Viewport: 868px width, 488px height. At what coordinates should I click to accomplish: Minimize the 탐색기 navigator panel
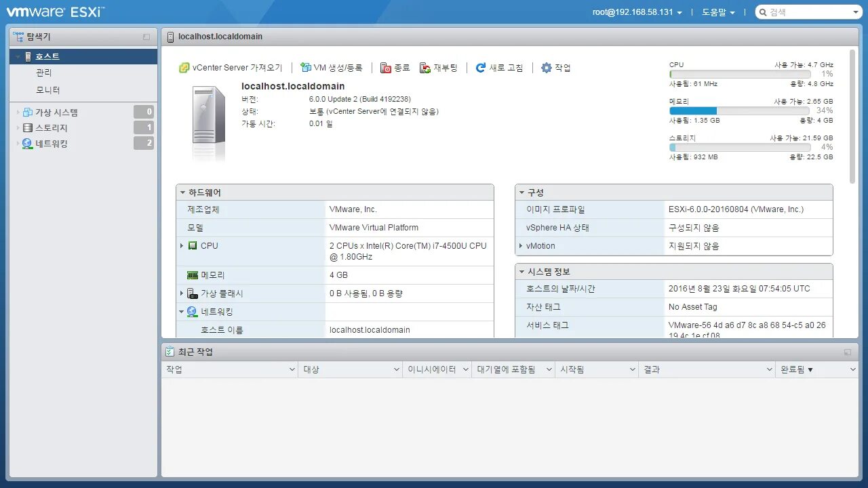click(x=146, y=37)
